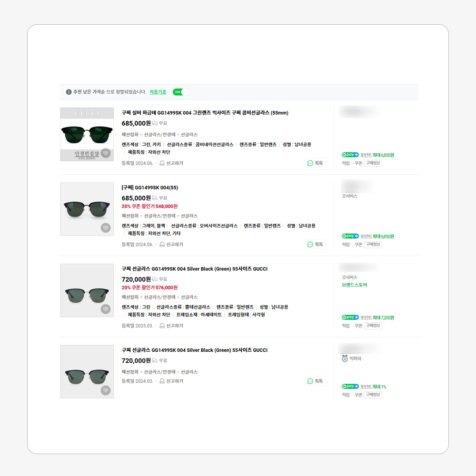Add third sunglasses listing to wishlist
Viewport: 476px width, 476px height.
[106, 309]
